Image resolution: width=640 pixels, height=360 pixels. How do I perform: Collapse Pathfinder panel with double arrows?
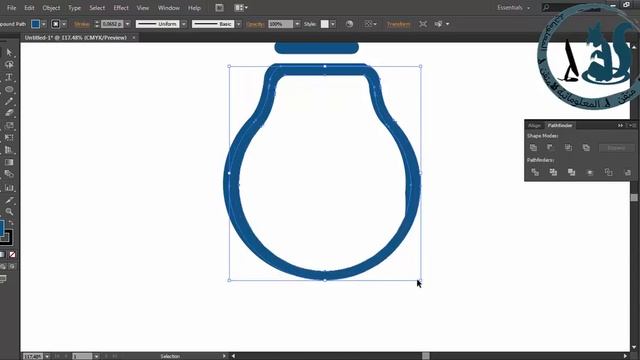click(x=620, y=125)
